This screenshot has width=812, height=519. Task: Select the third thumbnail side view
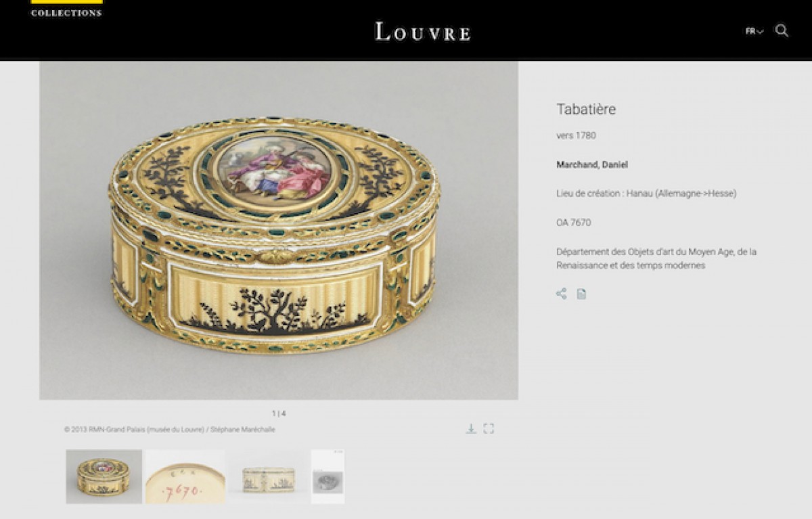coord(268,476)
